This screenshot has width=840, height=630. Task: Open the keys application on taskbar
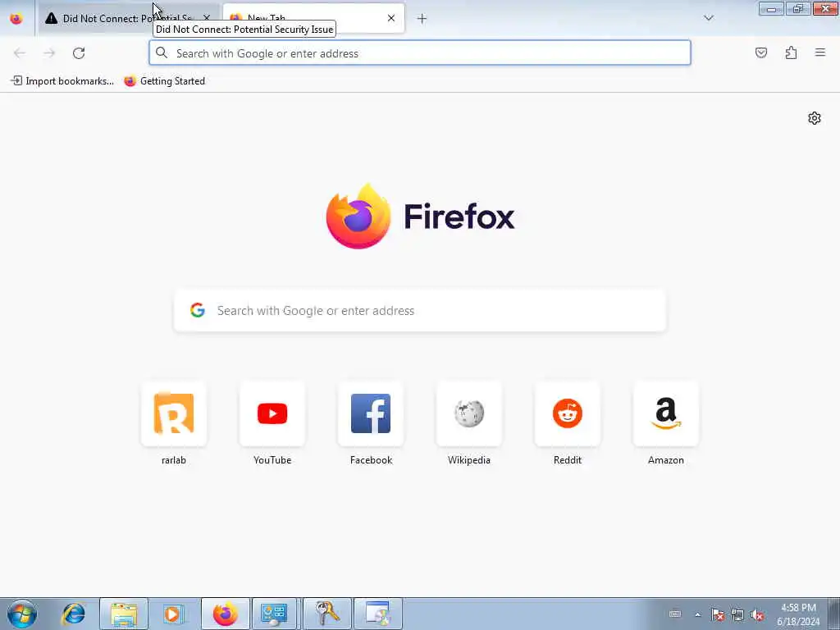tap(326, 614)
